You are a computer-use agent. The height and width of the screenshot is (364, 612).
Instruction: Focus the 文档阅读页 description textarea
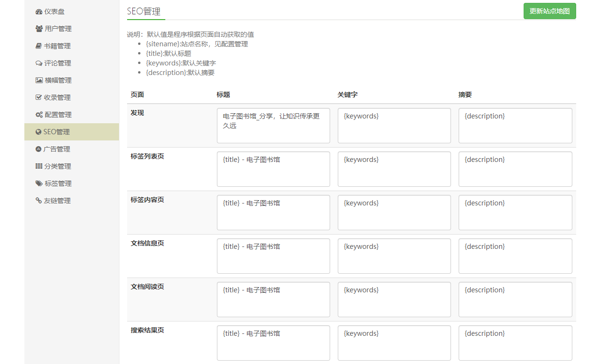click(515, 300)
